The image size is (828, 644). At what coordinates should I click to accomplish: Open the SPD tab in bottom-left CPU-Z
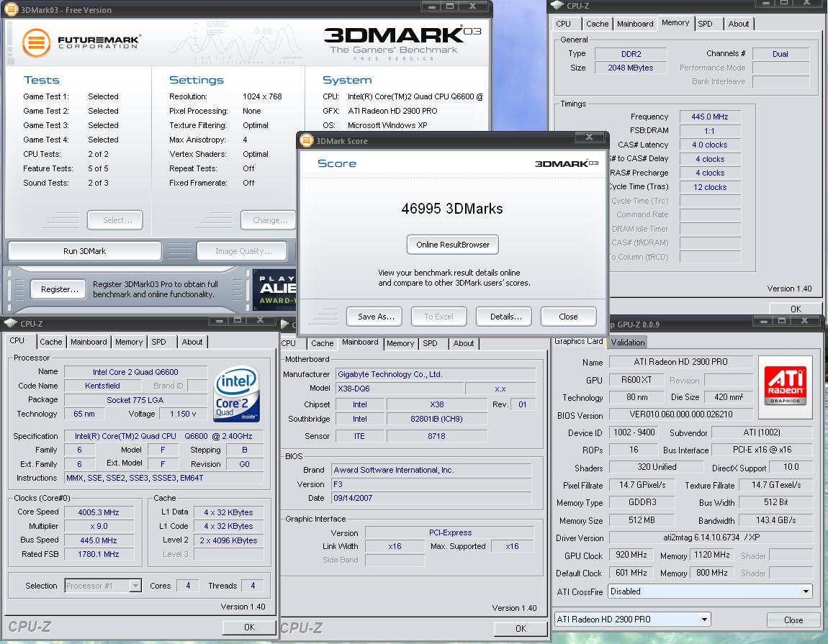[x=158, y=342]
